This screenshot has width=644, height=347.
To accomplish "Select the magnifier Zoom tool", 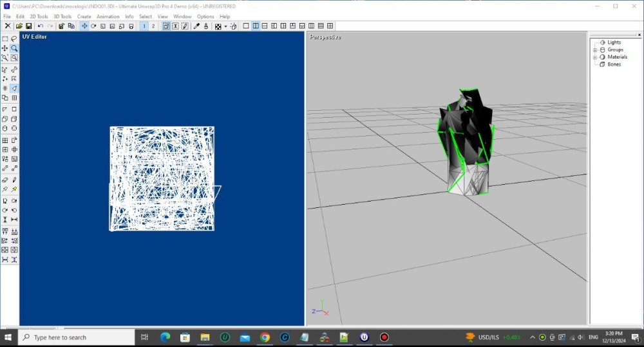I will pyautogui.click(x=14, y=48).
